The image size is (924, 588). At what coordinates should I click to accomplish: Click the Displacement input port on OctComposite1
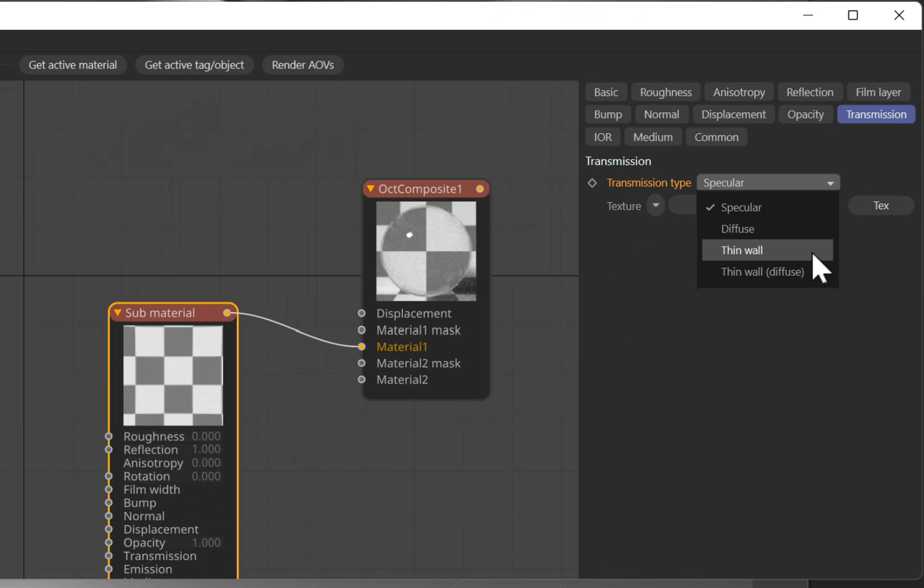pos(362,313)
